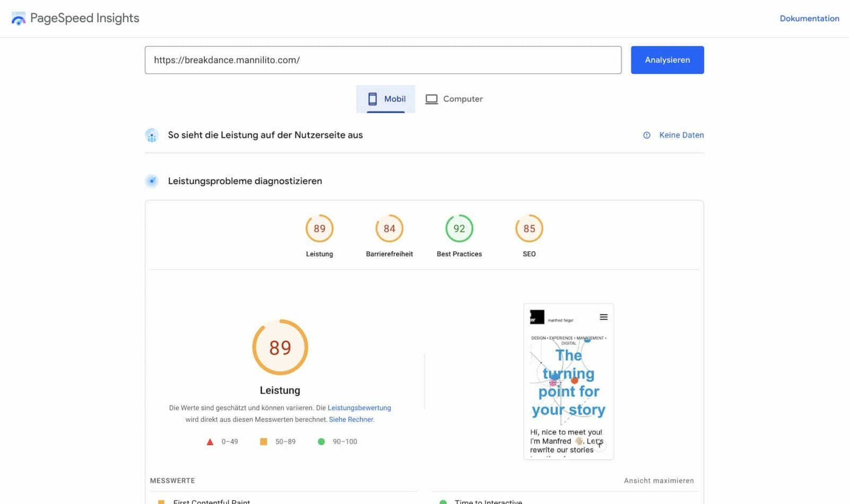Click the mobile page screenshot thumbnail
The image size is (849, 504).
[569, 381]
